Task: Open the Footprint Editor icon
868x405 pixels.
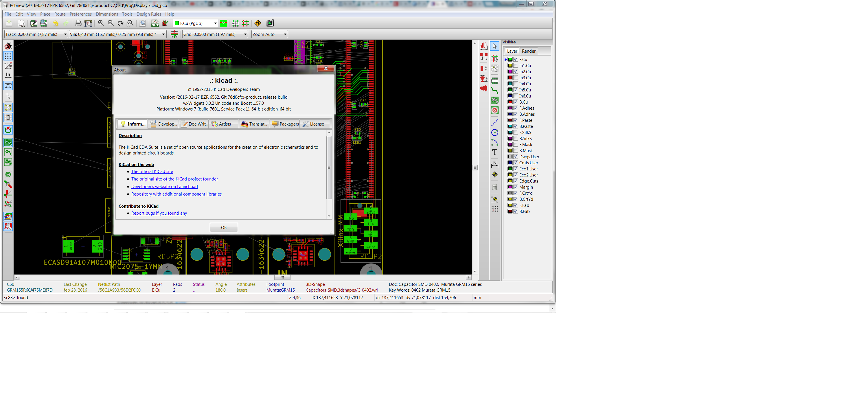Action: [x=33, y=23]
